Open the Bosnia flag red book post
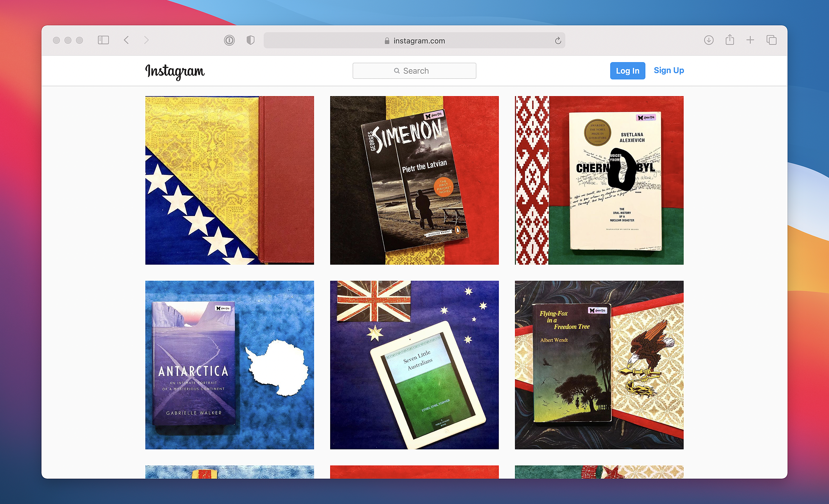The height and width of the screenshot is (504, 829). 229,180
